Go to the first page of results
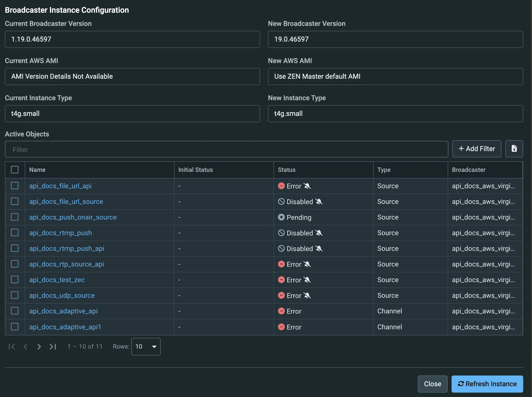The height and width of the screenshot is (397, 532). 12,347
